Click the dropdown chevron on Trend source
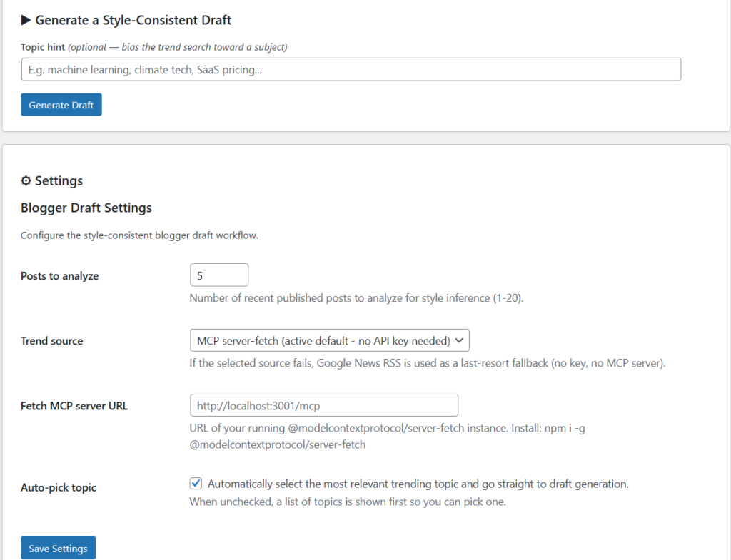This screenshot has height=560, width=731. [459, 340]
